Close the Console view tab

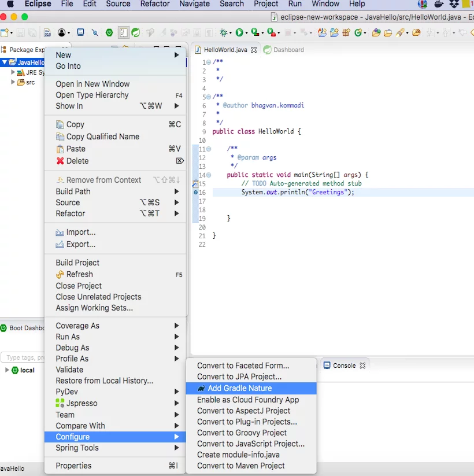pyautogui.click(x=362, y=366)
